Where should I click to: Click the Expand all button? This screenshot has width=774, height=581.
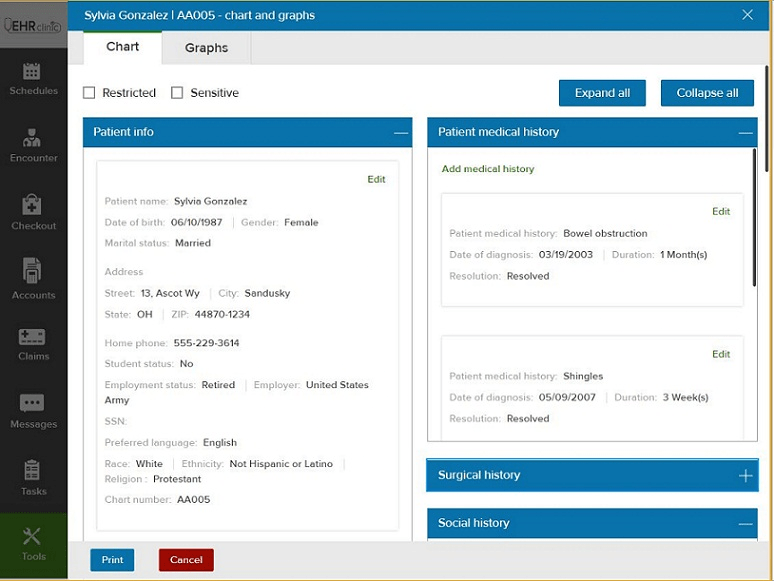point(602,93)
